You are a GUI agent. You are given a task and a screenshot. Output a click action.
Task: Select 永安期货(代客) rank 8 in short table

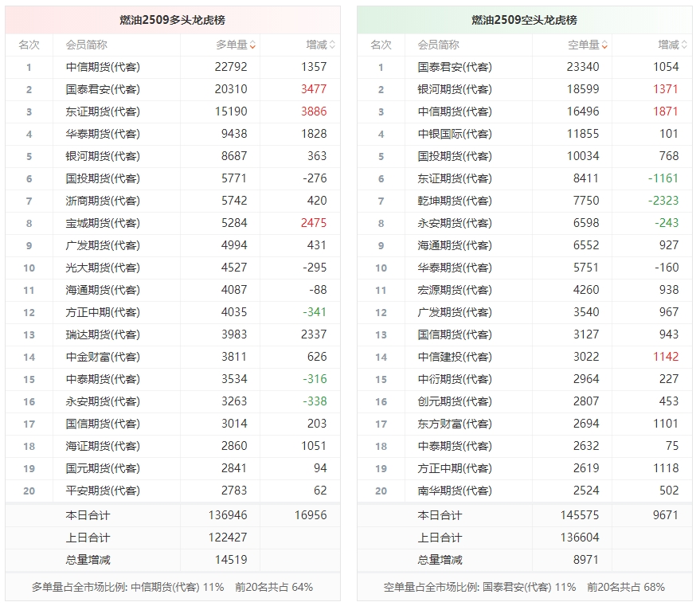[455, 223]
